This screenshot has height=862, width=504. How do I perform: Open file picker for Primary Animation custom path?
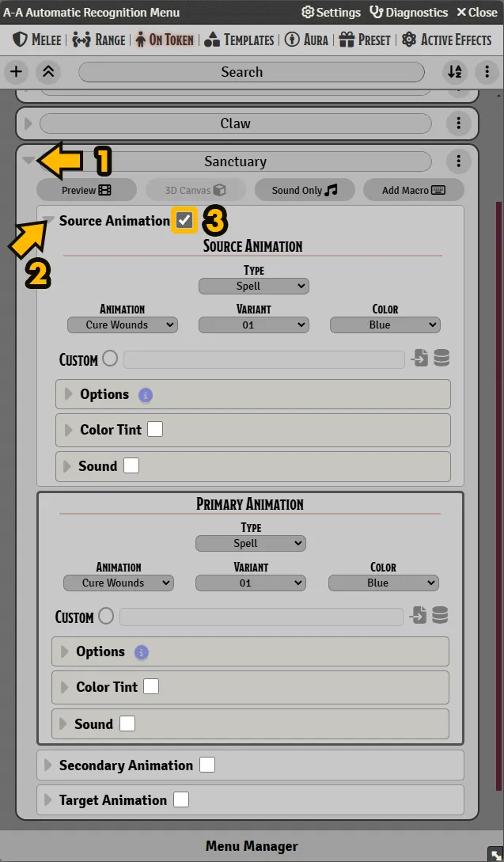[x=418, y=616]
